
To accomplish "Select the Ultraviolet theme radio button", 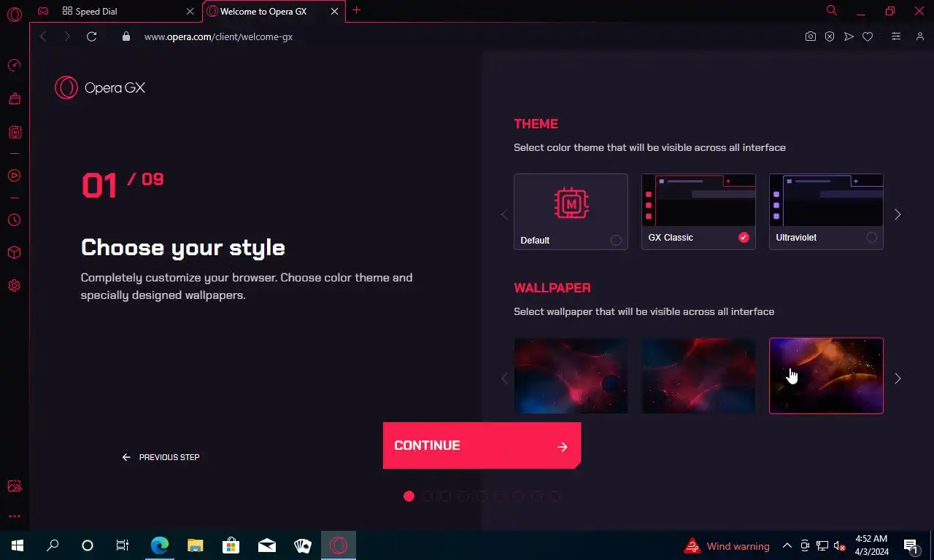I will pos(871,237).
